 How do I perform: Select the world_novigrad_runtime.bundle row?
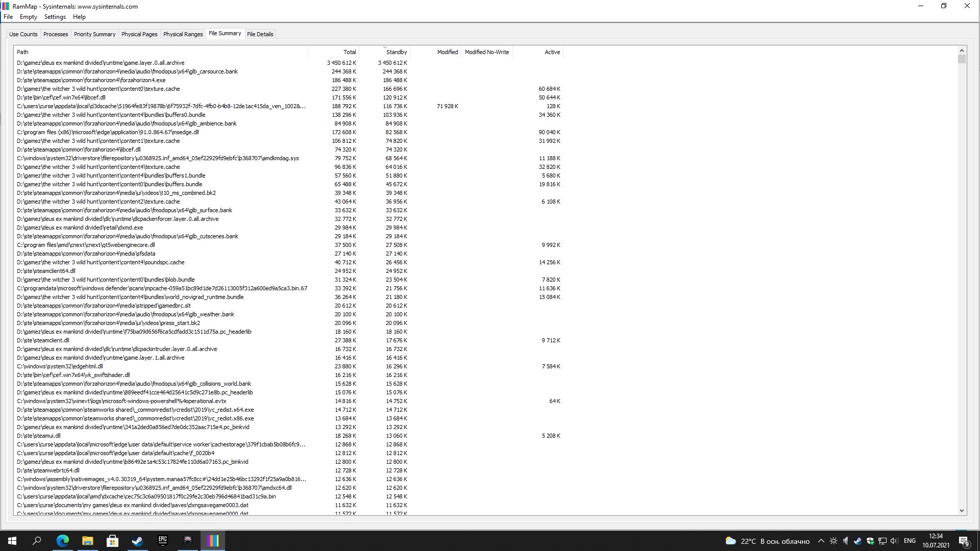click(x=288, y=297)
